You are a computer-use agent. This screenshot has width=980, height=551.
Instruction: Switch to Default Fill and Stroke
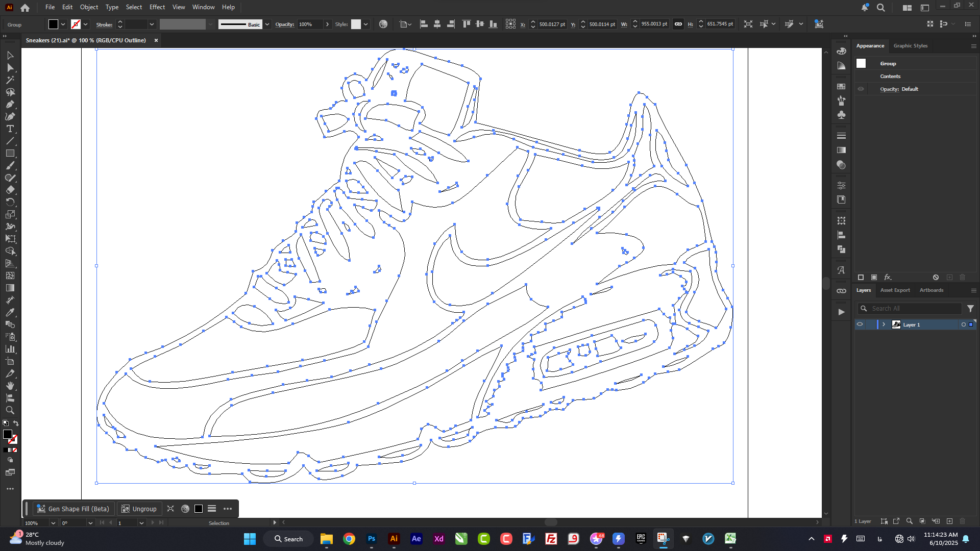(x=6, y=423)
